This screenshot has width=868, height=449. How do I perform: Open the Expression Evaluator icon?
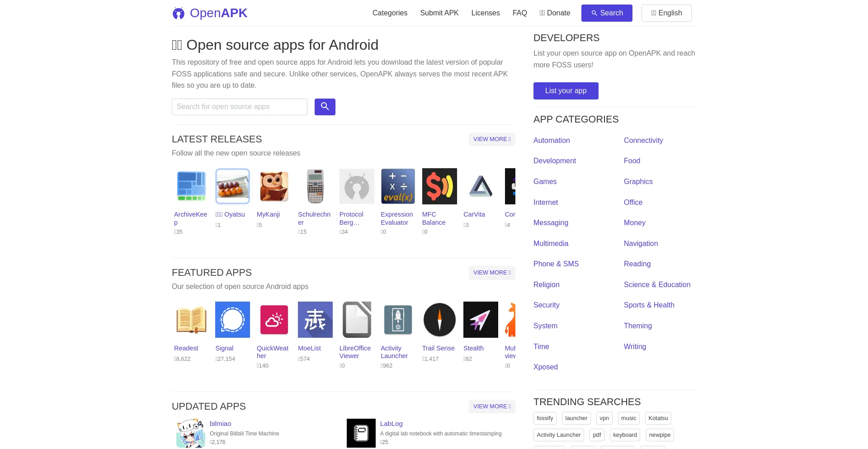[x=398, y=186]
